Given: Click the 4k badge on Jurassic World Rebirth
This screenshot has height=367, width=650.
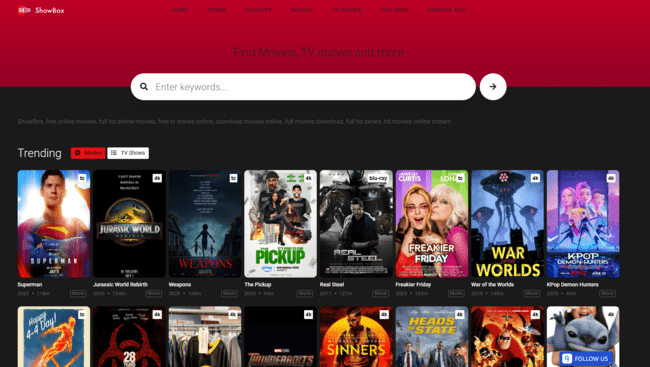Looking at the screenshot, I should point(157,178).
